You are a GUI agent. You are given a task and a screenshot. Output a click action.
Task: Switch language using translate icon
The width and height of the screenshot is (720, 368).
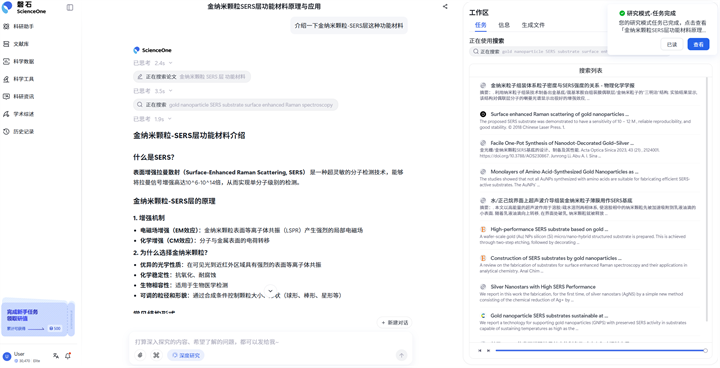click(x=56, y=356)
